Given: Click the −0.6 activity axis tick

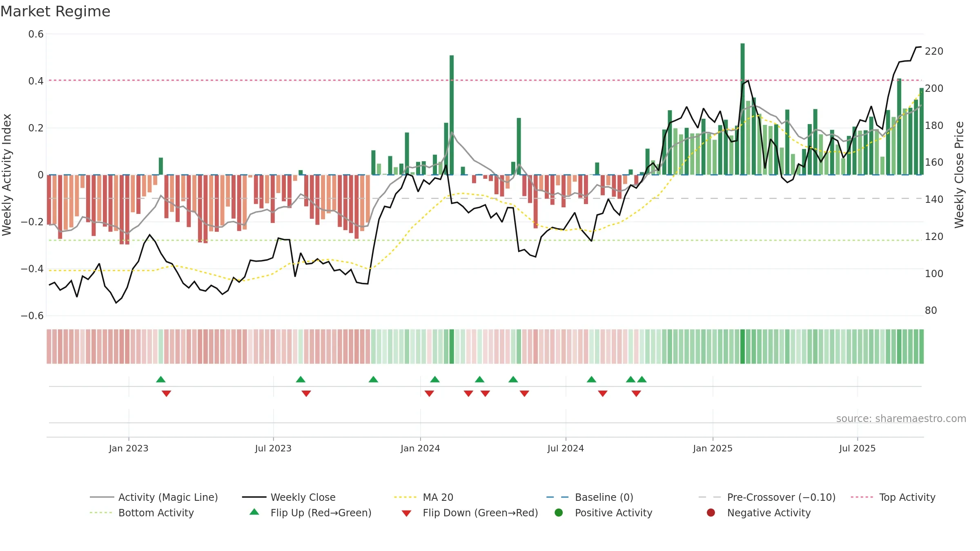Looking at the screenshot, I should click(32, 316).
